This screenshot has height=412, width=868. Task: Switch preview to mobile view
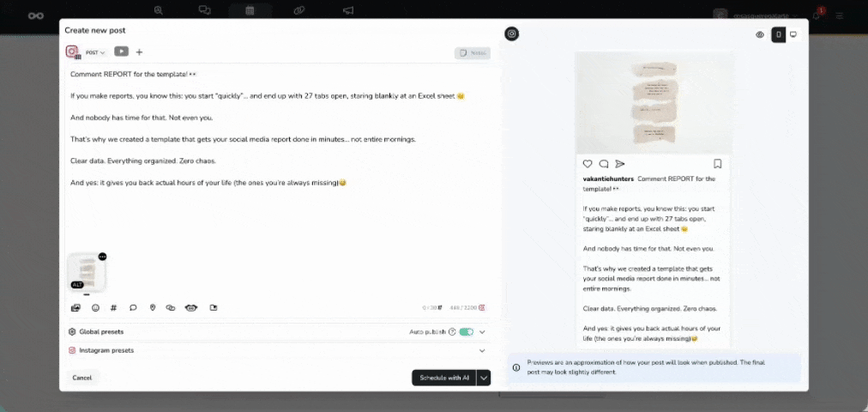click(x=779, y=35)
